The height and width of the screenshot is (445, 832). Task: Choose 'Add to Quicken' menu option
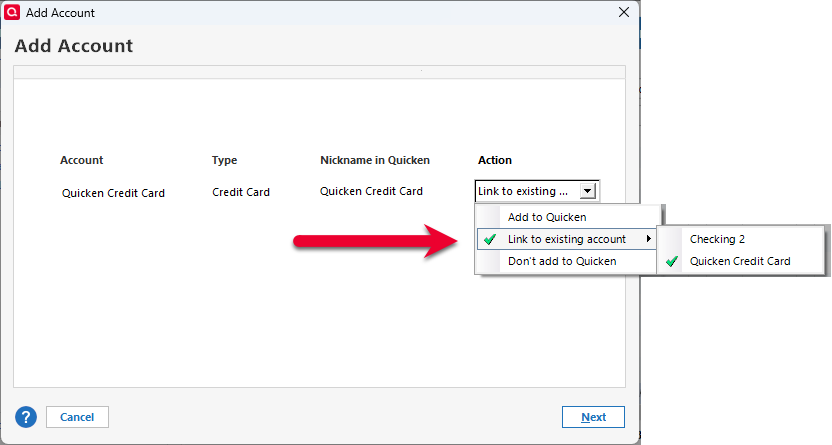[568, 217]
